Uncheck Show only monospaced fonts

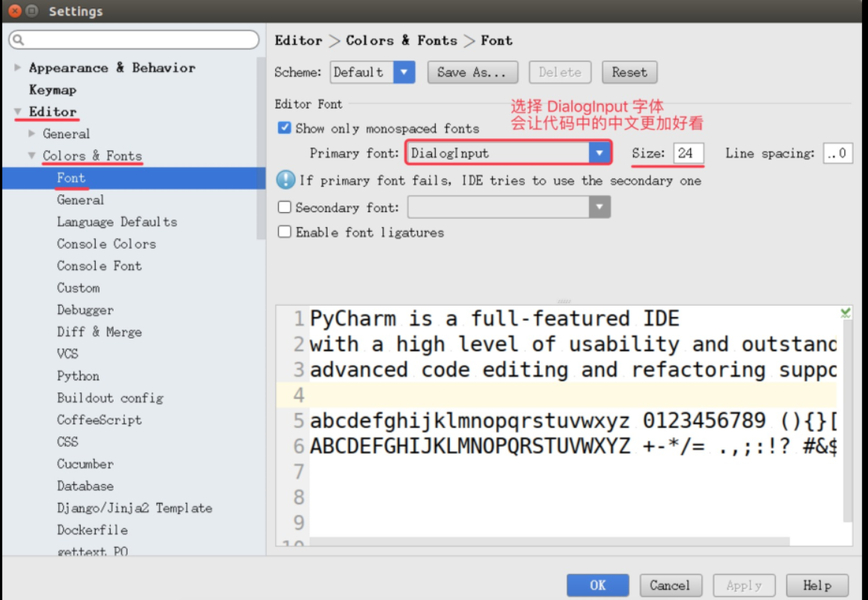(x=284, y=128)
